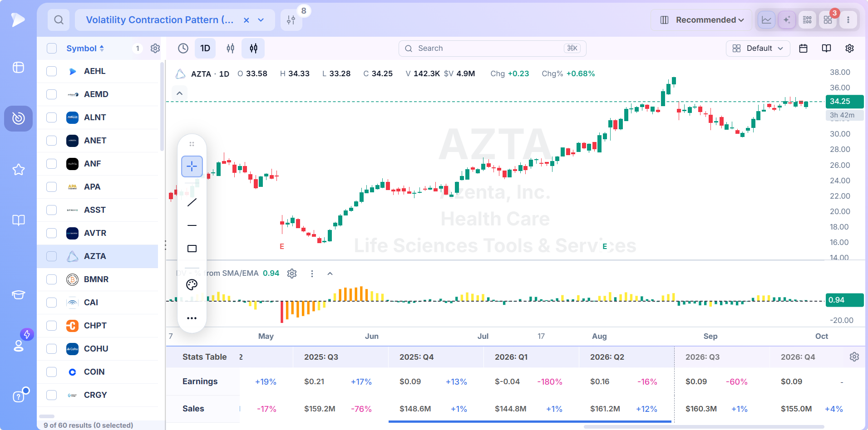Open the indicators button in chart toolbar
The height and width of the screenshot is (430, 868).
(253, 49)
